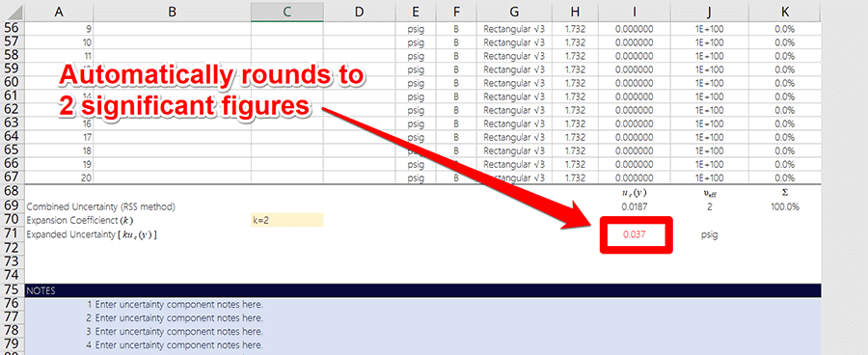Viewport: 868px width, 355px height.
Task: Click the NOTES section header bar
Action: click(x=423, y=290)
